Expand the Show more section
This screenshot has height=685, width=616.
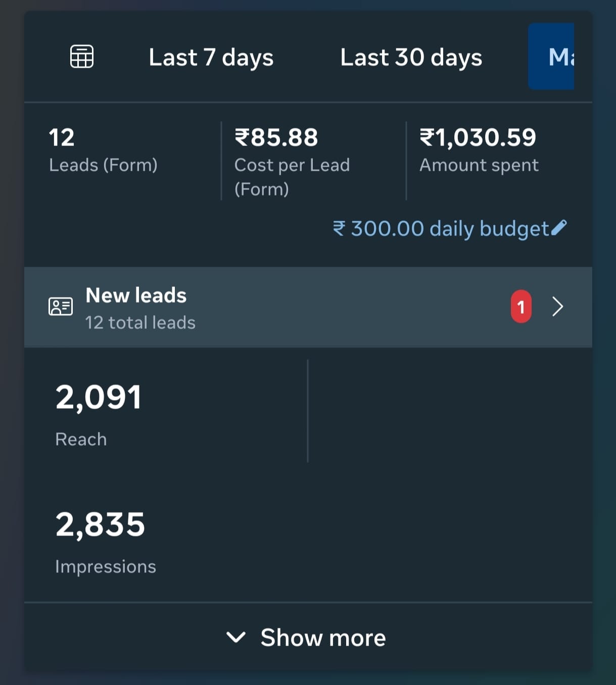click(x=322, y=638)
